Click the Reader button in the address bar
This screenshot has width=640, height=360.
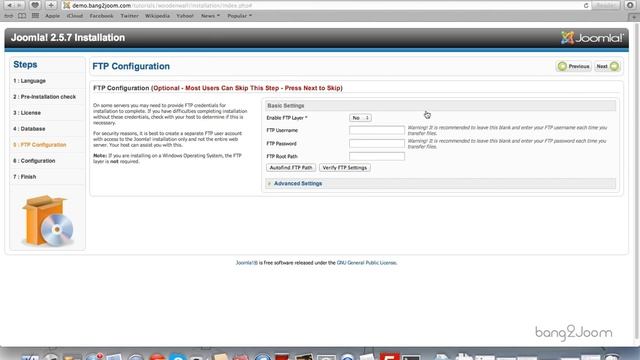tap(606, 5)
